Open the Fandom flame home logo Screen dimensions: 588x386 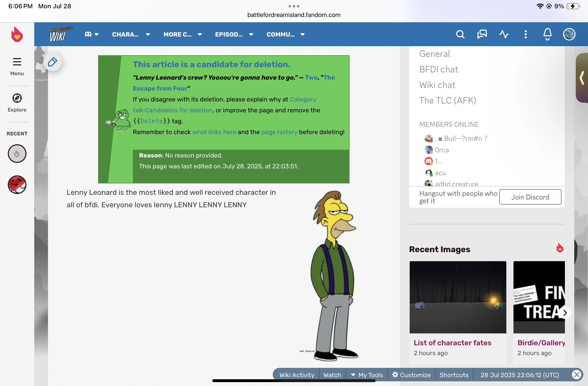coord(17,34)
